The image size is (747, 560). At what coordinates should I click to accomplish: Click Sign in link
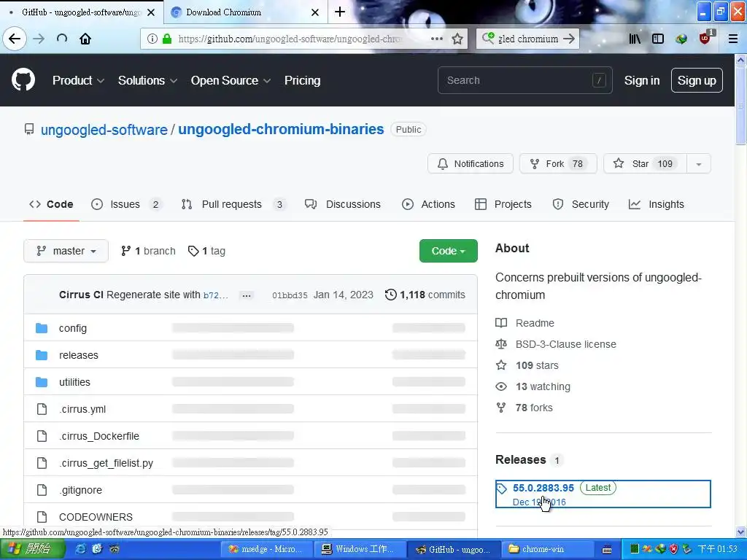[x=642, y=80]
